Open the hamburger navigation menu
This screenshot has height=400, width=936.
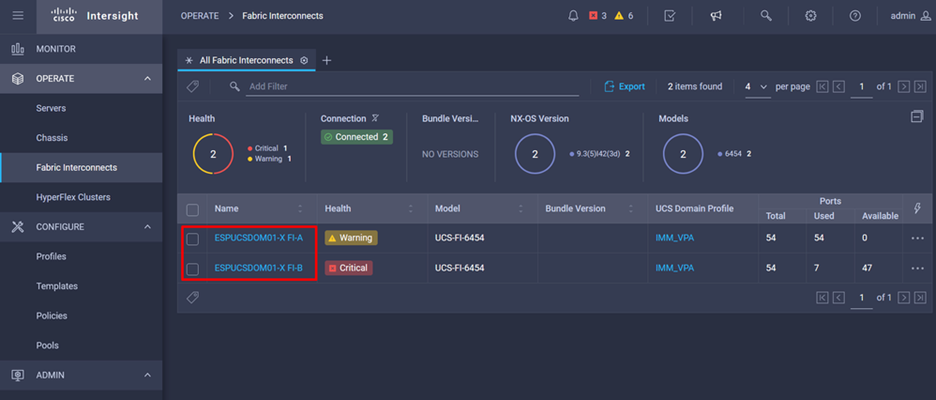(18, 16)
